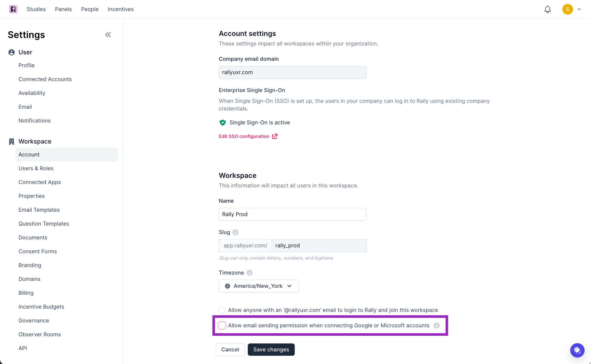
Task: Open the notifications bell
Action: pyautogui.click(x=548, y=9)
